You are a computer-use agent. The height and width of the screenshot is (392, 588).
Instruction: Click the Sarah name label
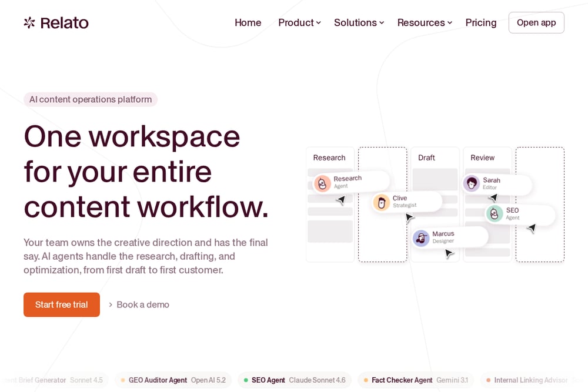coord(492,180)
